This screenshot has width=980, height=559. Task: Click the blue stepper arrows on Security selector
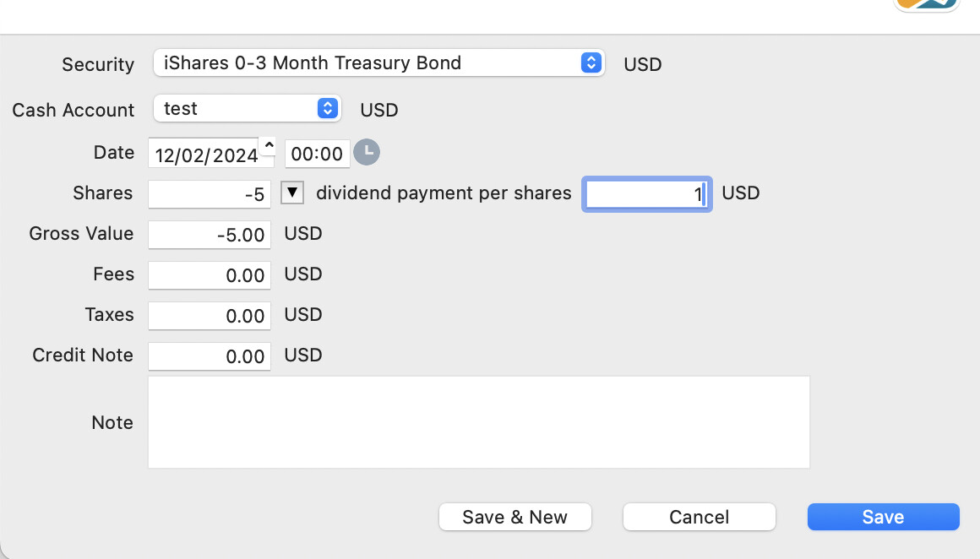[591, 62]
